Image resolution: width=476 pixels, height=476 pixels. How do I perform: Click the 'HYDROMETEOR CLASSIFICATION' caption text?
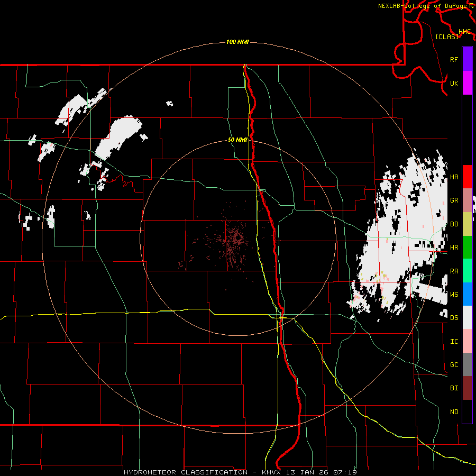pos(186,472)
